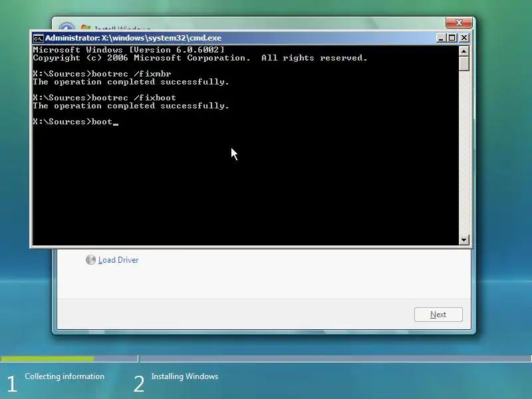Screen dimensions: 532x399
Task: Click the Load Driver disc icon
Action: [90, 260]
